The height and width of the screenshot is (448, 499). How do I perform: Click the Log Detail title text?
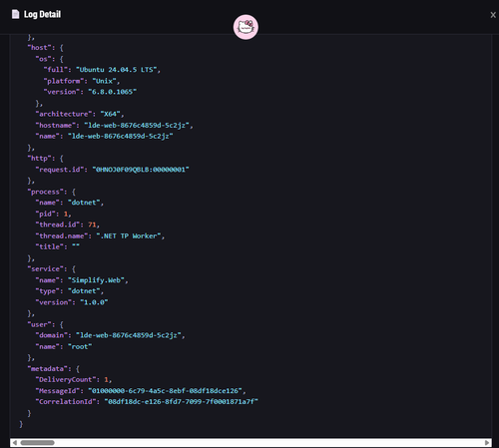click(42, 14)
